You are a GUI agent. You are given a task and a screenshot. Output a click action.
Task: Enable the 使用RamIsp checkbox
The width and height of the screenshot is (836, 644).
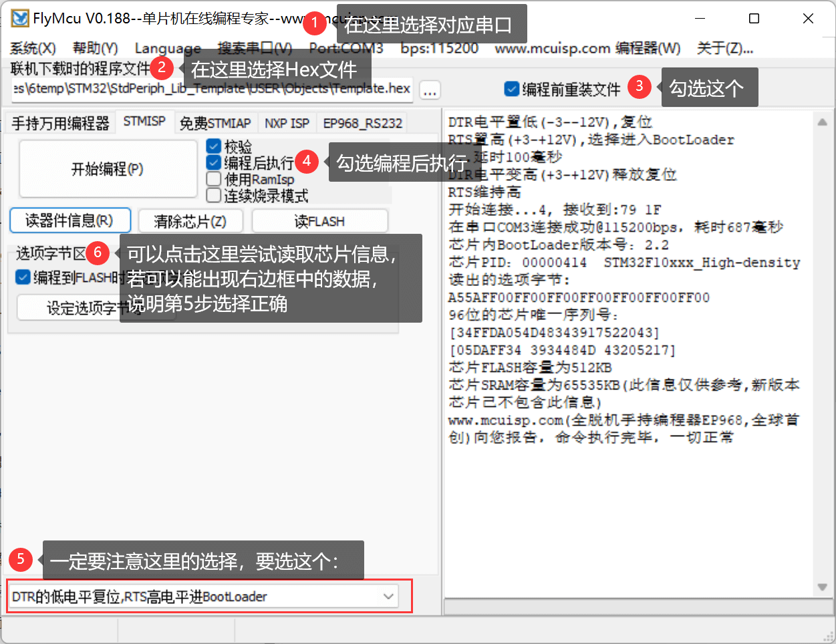(214, 179)
